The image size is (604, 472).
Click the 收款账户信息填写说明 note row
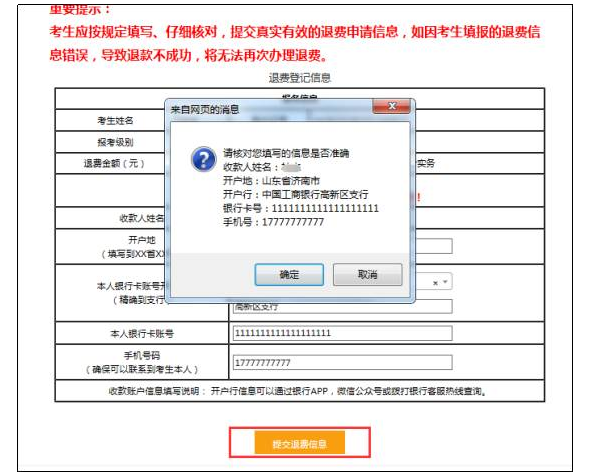coord(300,390)
